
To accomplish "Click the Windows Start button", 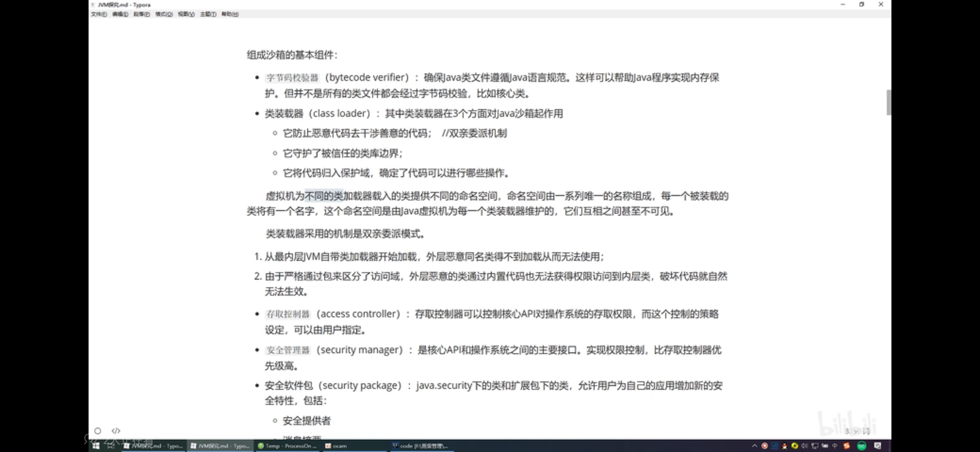I will click(96, 445).
